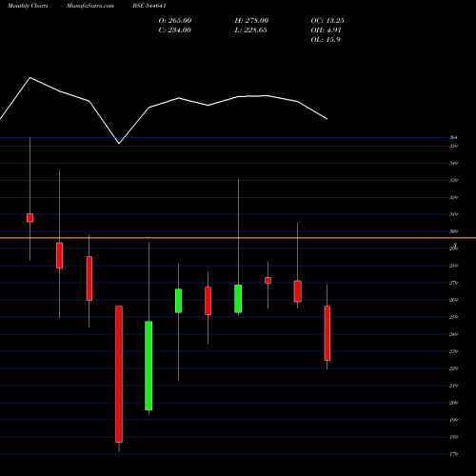Select the high value 'H: 278.00'
The image size is (476, 476).
point(251,21)
